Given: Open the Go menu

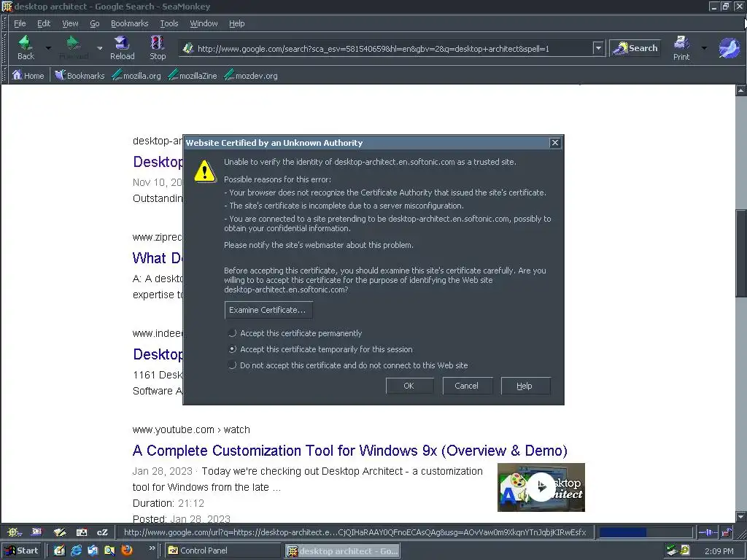Looking at the screenshot, I should [94, 23].
